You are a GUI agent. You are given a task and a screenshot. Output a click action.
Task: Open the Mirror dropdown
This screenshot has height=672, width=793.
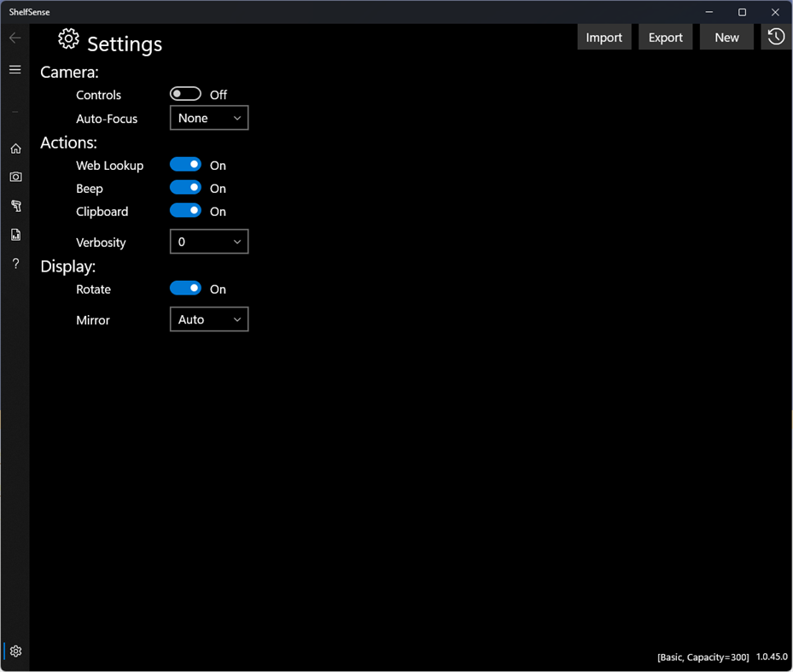[x=208, y=318]
